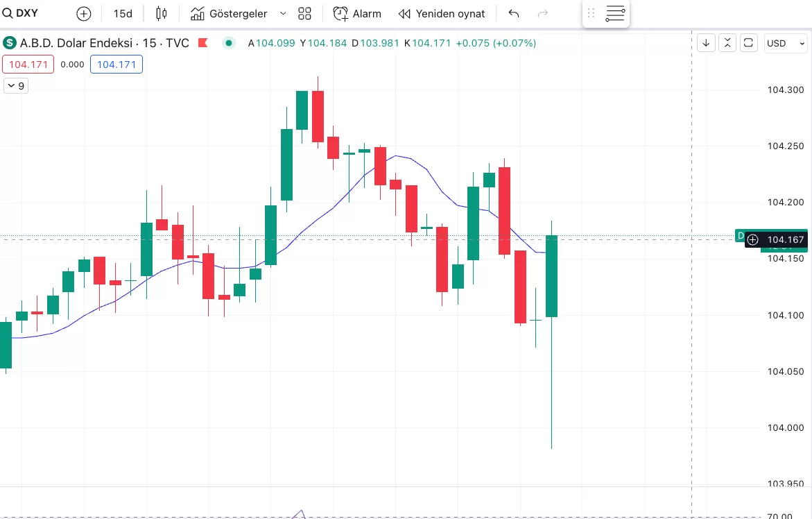The width and height of the screenshot is (812, 519).
Task: Click the blue buy price 104.171 box
Action: point(116,65)
